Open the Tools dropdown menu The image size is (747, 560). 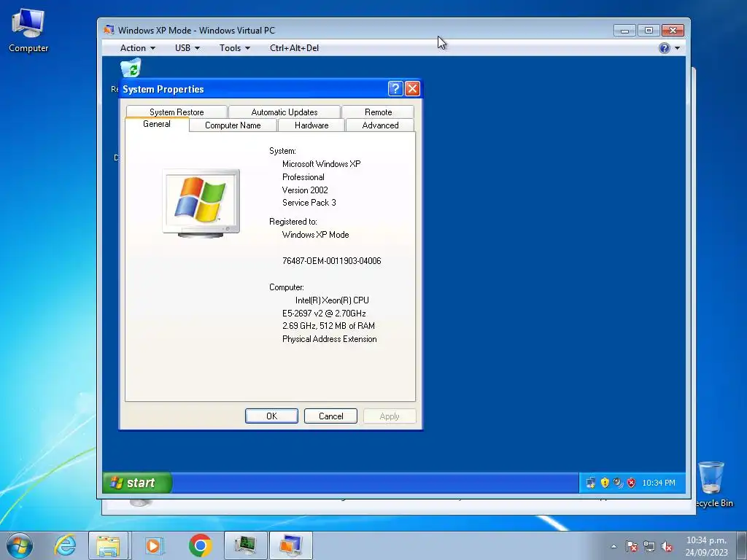(234, 47)
